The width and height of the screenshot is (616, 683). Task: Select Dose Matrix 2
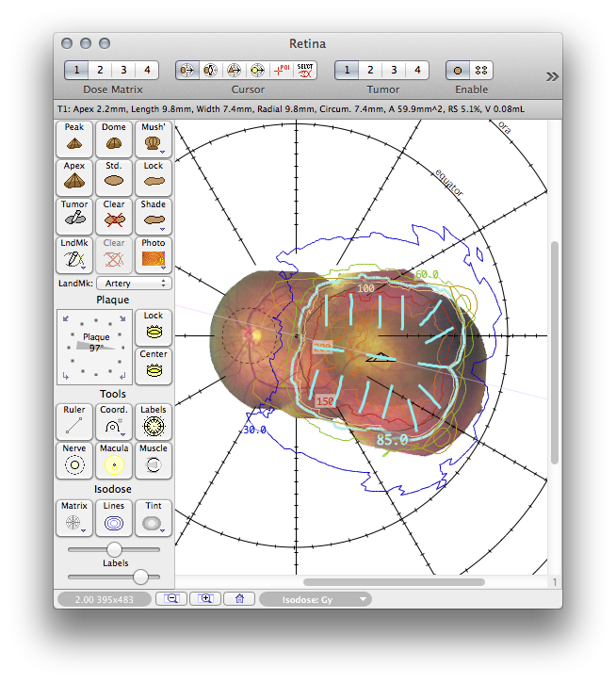click(x=100, y=70)
